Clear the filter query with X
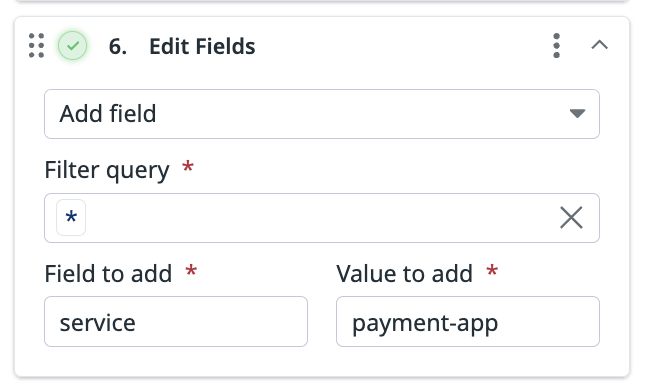The image size is (648, 386). tap(571, 217)
